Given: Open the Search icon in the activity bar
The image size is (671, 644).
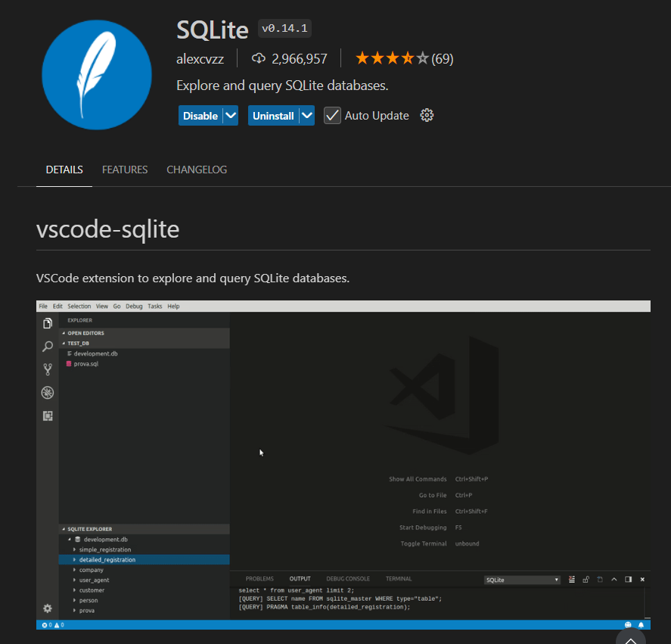Looking at the screenshot, I should [x=47, y=346].
